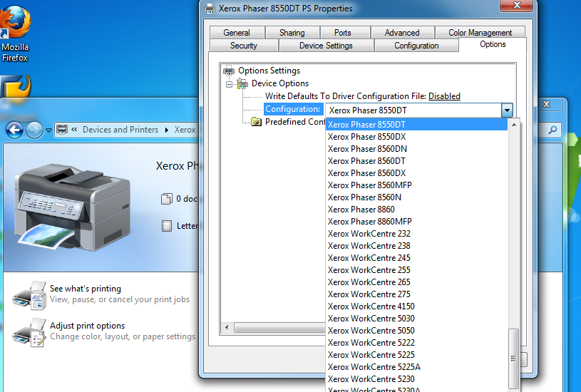The image size is (581, 392).
Task: Switch to the Device Settings tab
Action: (326, 46)
